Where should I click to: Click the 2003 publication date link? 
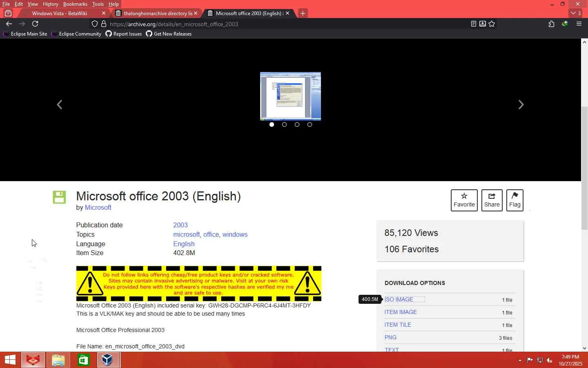pyautogui.click(x=180, y=225)
